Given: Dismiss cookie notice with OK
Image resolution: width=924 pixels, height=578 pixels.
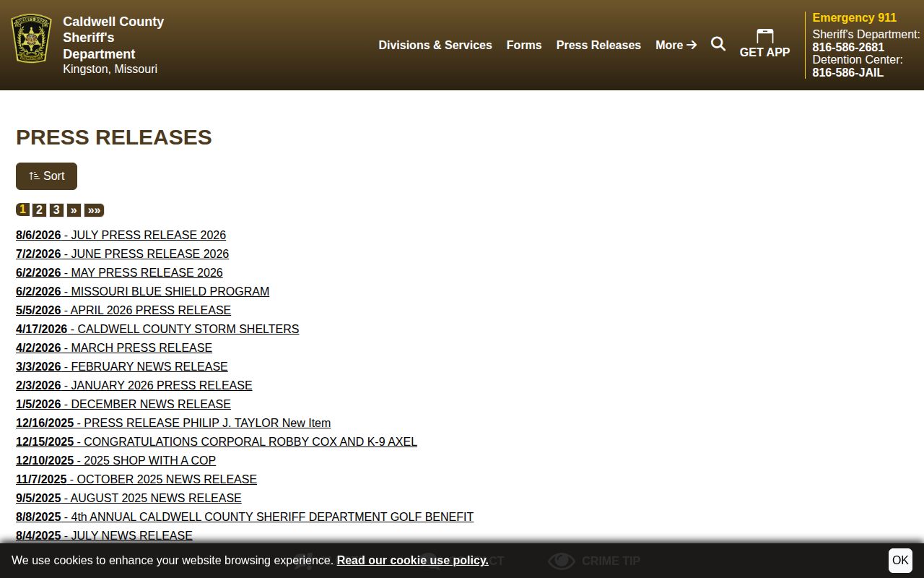Looking at the screenshot, I should (x=900, y=561).
